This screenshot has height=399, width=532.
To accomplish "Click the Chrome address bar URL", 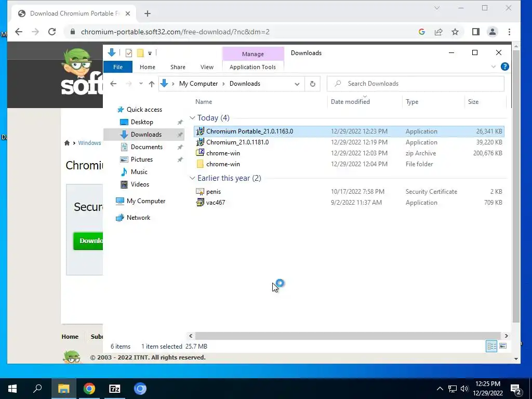I will 175,32.
